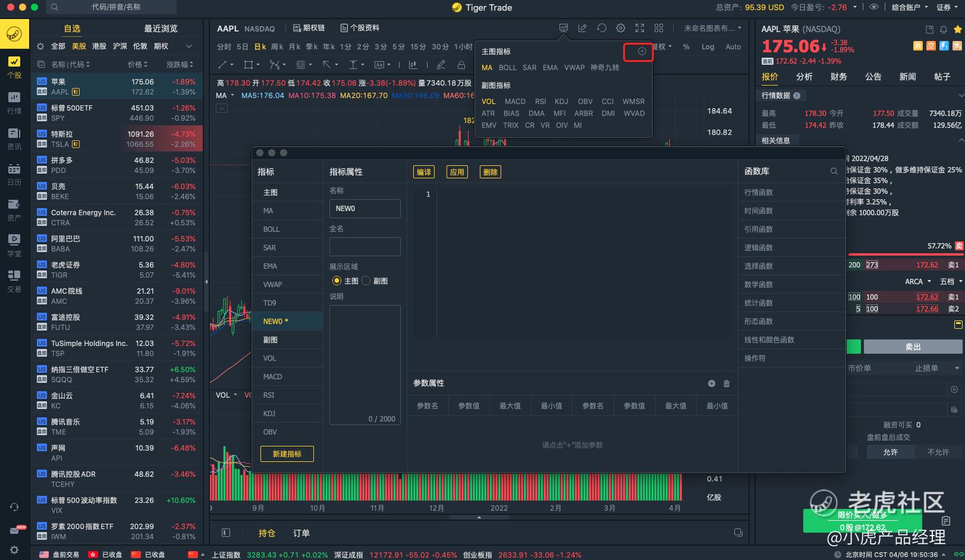Enter fullscreen chart mode
Viewport: 965px width, 560px height.
[x=639, y=27]
